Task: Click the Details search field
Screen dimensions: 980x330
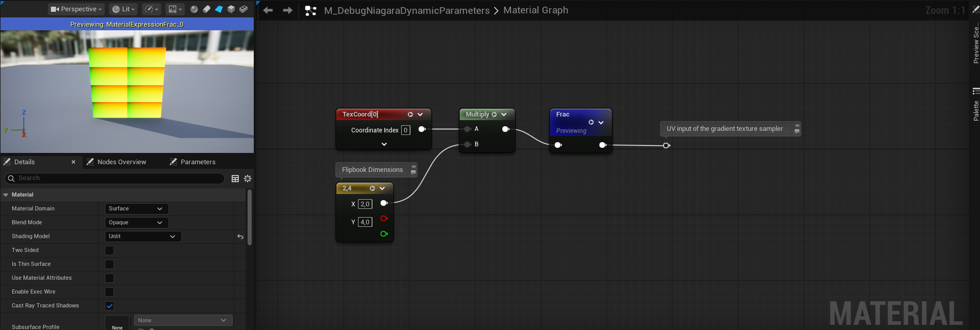Action: (118, 178)
